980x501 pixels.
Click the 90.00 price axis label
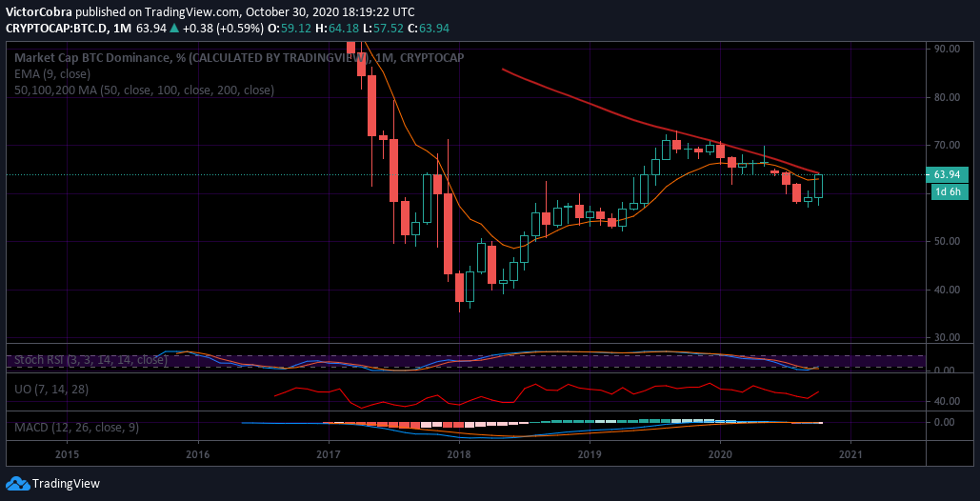click(947, 50)
